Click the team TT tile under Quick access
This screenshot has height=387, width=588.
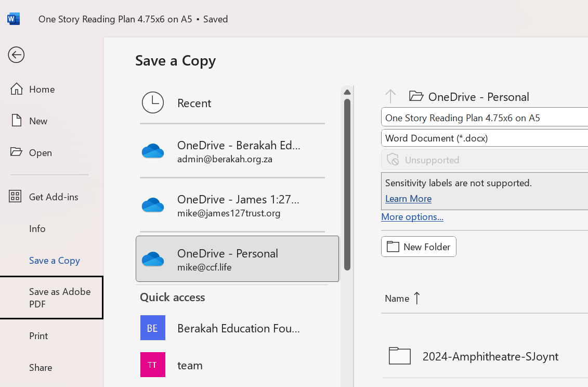(x=152, y=365)
